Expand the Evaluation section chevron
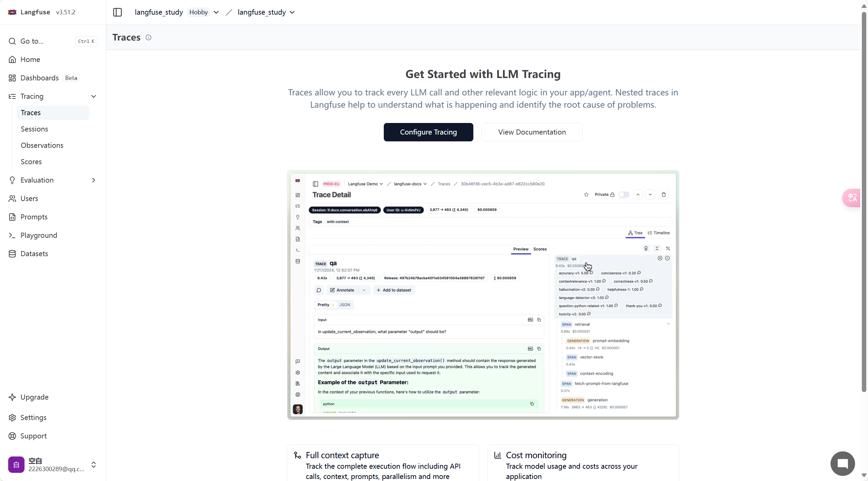 (94, 180)
